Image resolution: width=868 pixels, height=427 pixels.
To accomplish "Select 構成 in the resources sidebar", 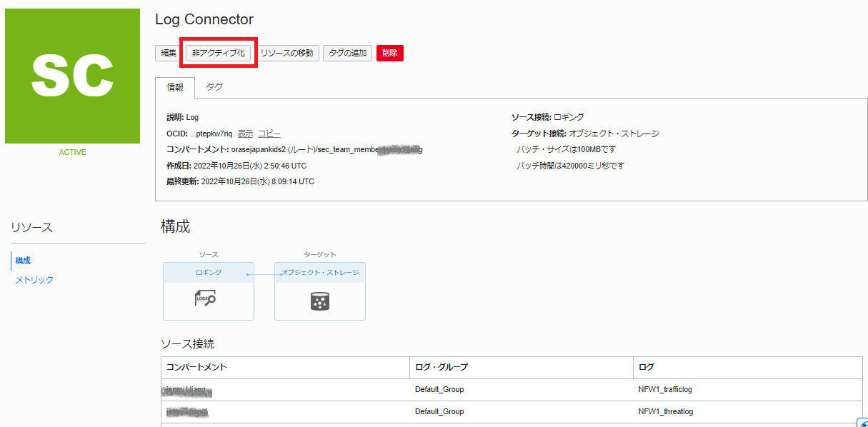I will [x=23, y=261].
